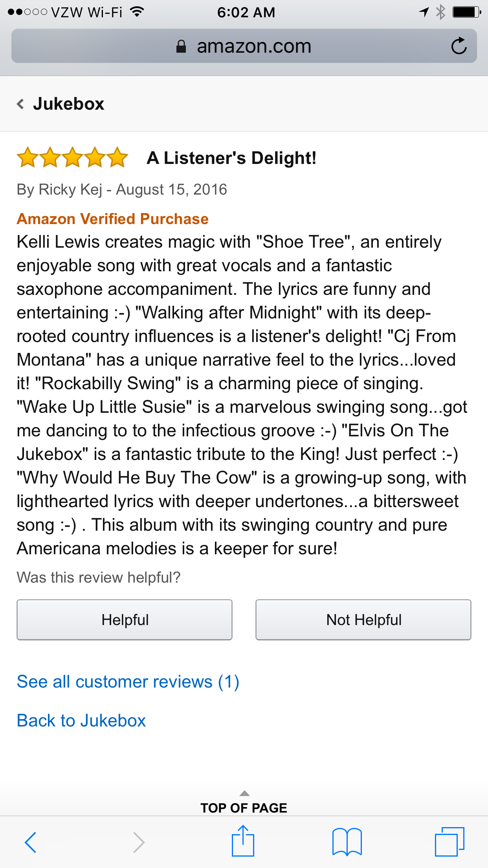Mark the review as Not Helpful
This screenshot has width=488, height=868.
coord(363,620)
